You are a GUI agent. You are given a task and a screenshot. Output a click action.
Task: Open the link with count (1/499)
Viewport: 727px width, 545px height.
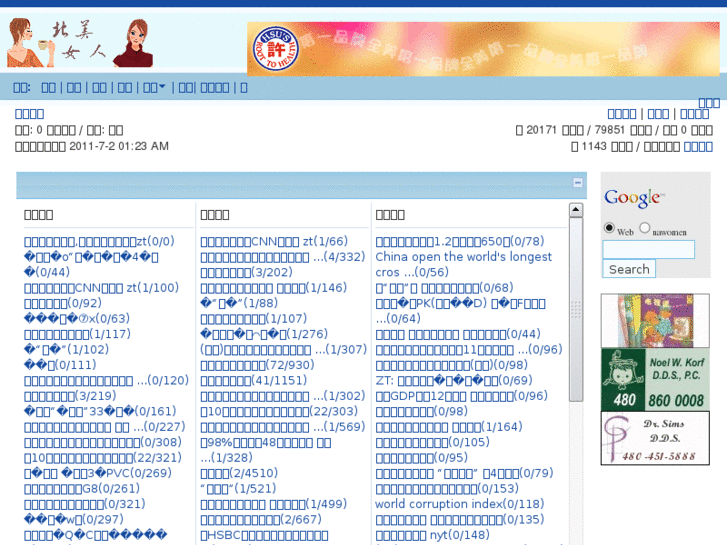pos(274,504)
